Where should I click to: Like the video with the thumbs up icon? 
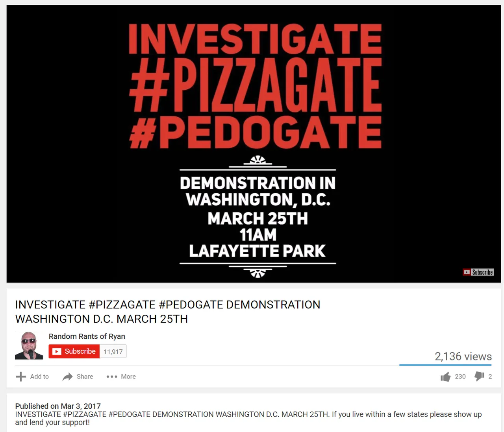coord(445,377)
